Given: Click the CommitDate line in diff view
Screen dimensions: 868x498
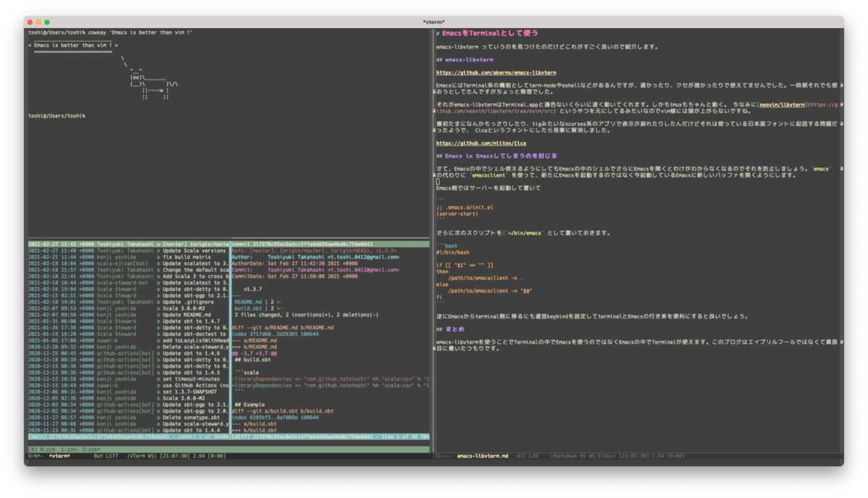Looking at the screenshot, I should coord(294,277).
